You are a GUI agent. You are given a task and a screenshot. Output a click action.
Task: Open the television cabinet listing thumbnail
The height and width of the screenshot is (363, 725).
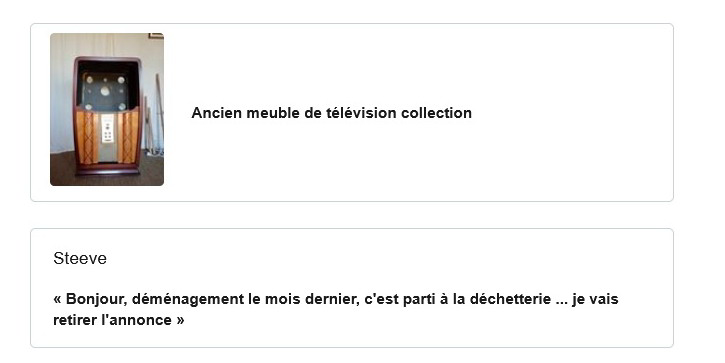click(x=107, y=109)
